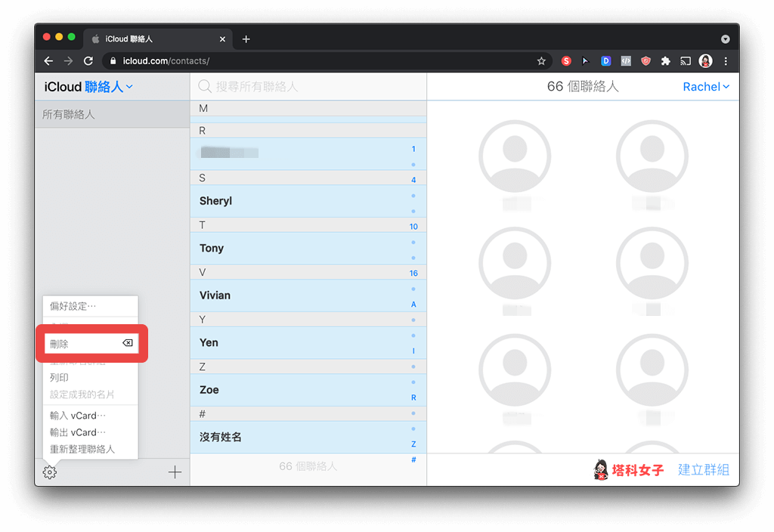Select 所有聯絡人 group in sidebar
This screenshot has height=532, width=774.
[113, 115]
